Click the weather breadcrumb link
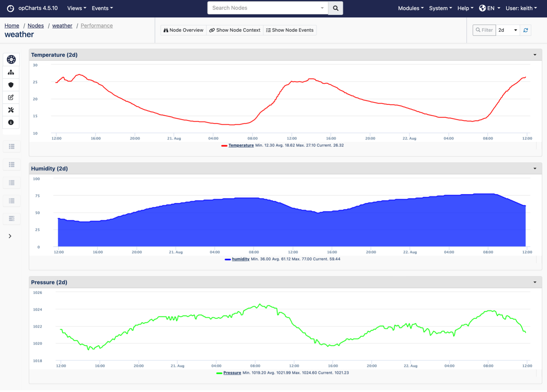This screenshot has height=392, width=547. (62, 26)
